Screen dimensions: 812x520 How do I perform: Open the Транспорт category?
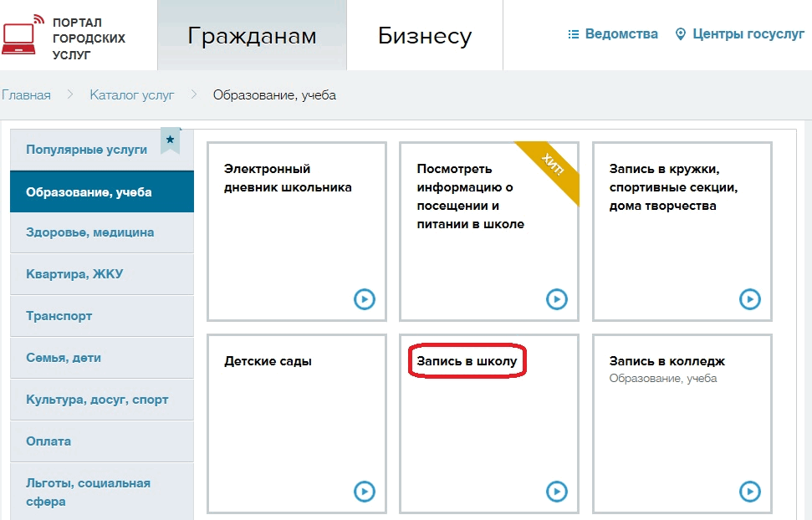pyautogui.click(x=59, y=316)
